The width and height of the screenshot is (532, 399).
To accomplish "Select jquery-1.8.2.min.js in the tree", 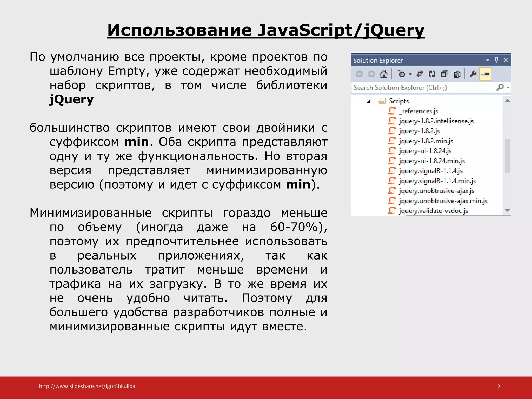I will 426,141.
